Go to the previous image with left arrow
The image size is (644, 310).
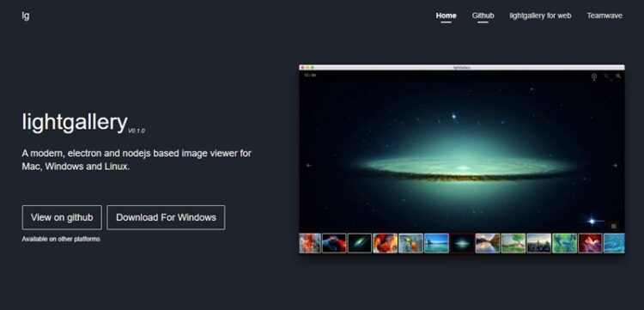tap(309, 166)
